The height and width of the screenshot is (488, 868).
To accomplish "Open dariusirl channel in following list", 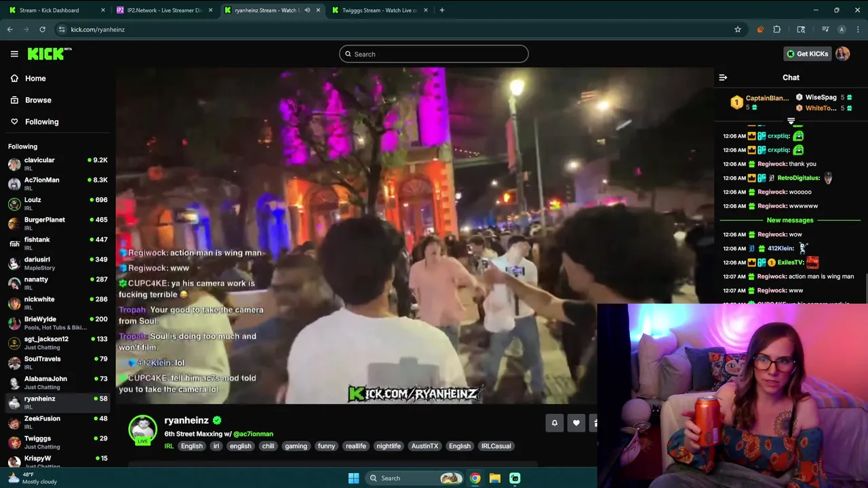I will 58,263.
